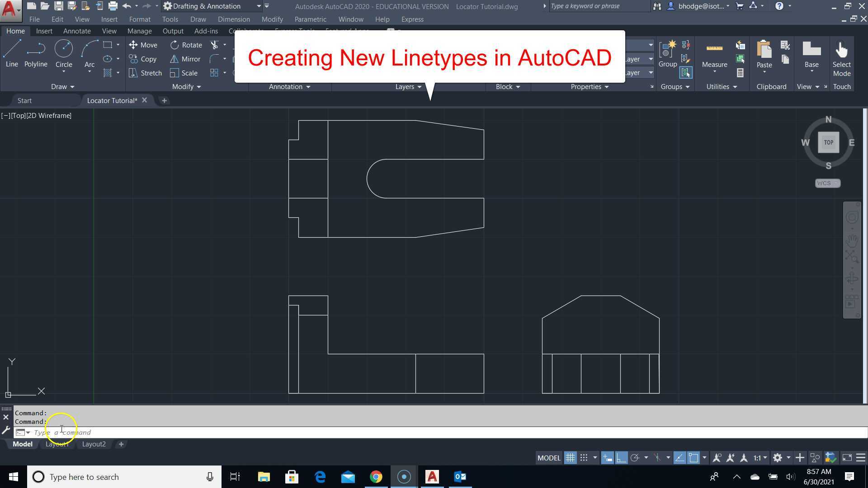Select the Circle tool
868x488 pixels.
[x=63, y=51]
